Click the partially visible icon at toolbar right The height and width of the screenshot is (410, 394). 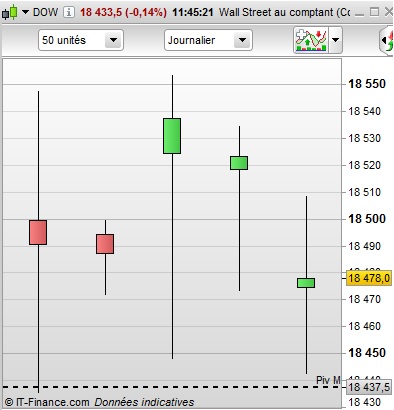(x=387, y=40)
